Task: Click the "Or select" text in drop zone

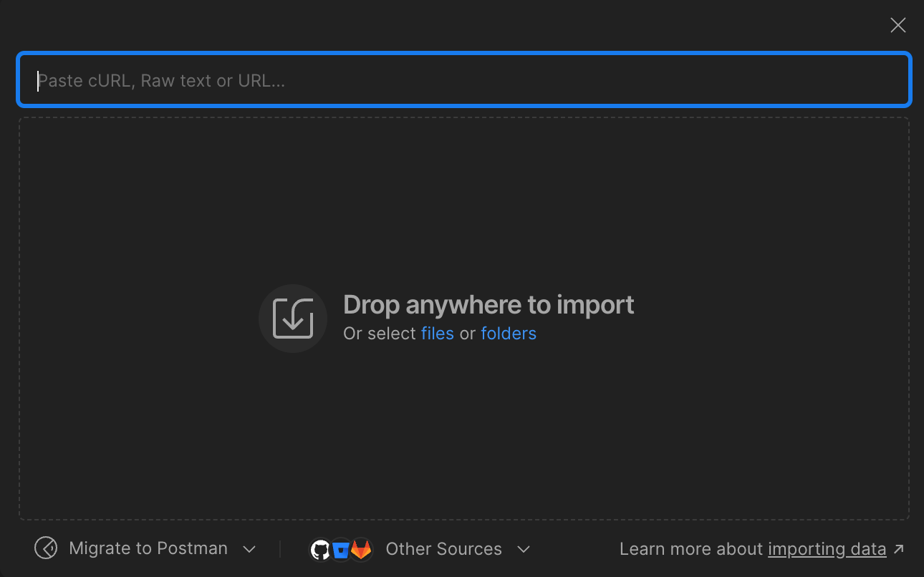Action: 380,334
